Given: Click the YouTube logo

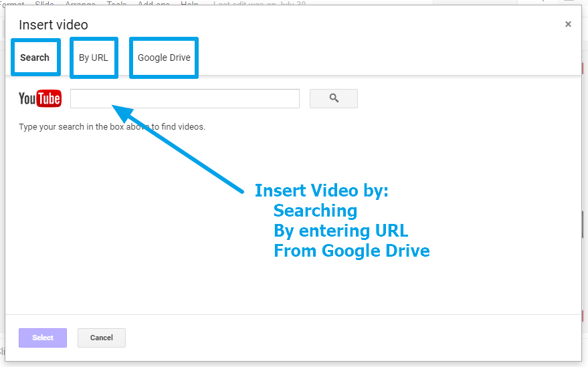Looking at the screenshot, I should click(40, 99).
